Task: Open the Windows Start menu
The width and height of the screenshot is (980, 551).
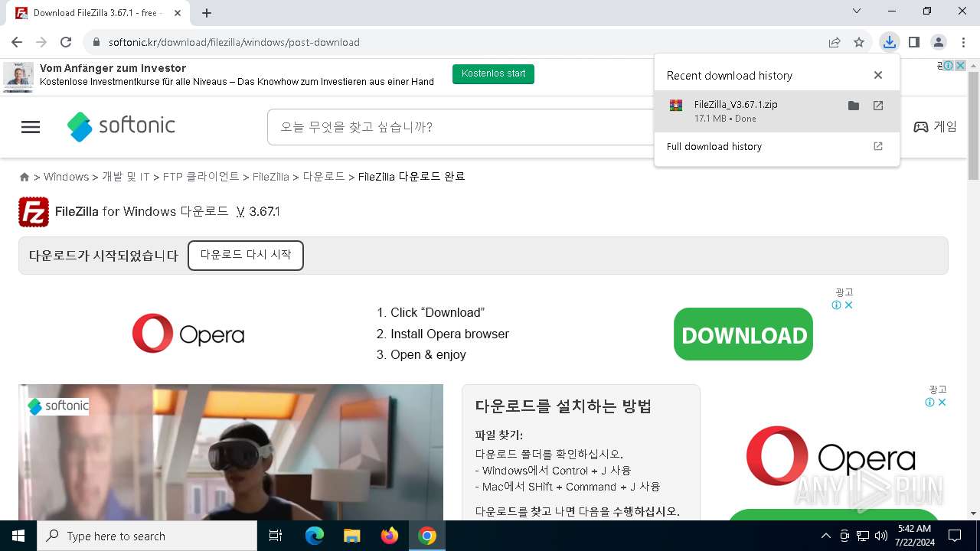Action: [x=18, y=536]
